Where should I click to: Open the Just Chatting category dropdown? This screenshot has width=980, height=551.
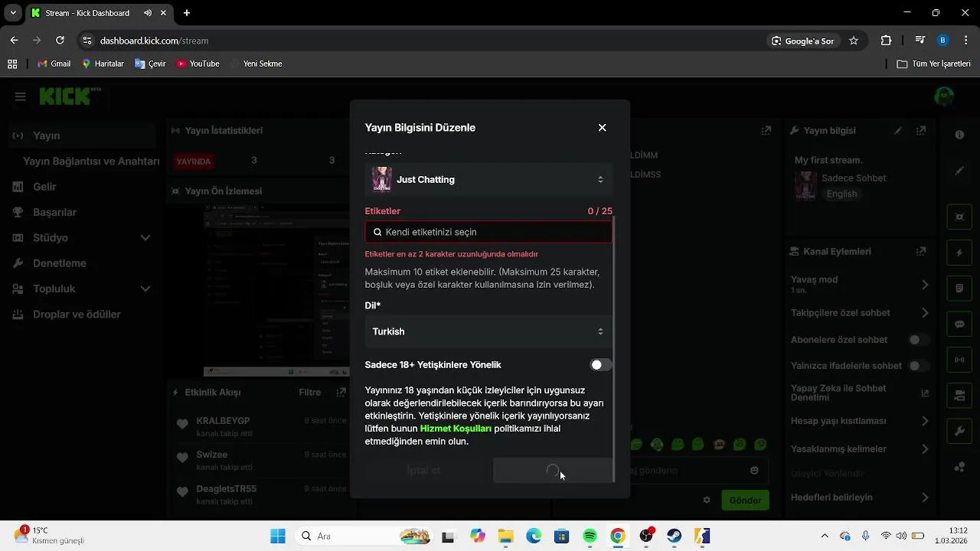(x=488, y=179)
